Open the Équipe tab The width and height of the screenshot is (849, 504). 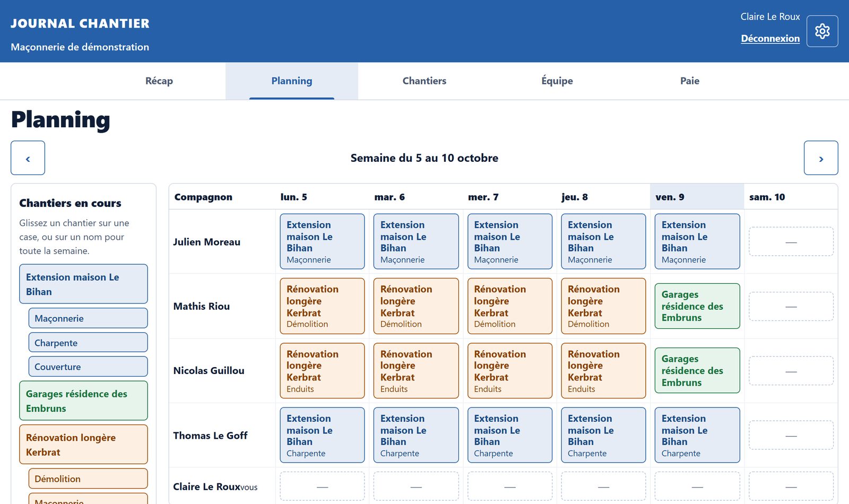click(x=557, y=81)
